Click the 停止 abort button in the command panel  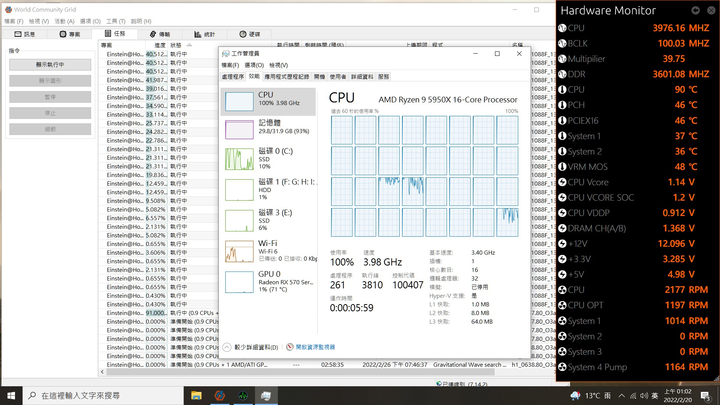click(x=50, y=113)
